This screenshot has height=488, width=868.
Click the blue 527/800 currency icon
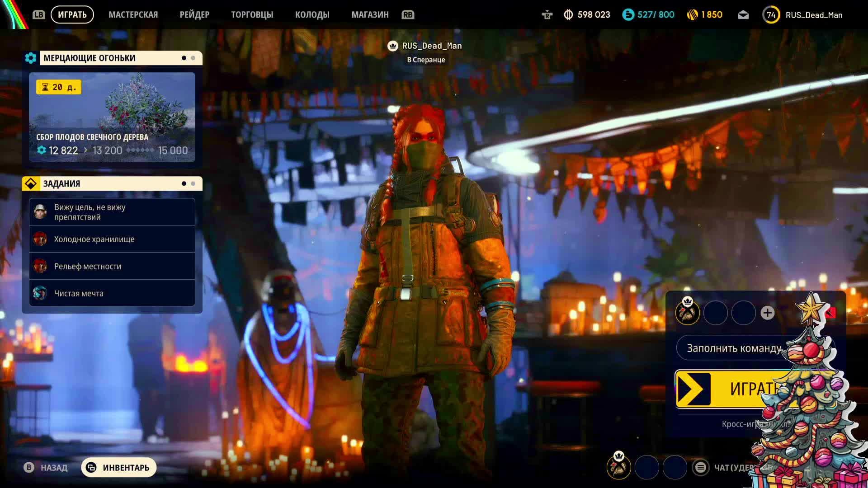(628, 15)
